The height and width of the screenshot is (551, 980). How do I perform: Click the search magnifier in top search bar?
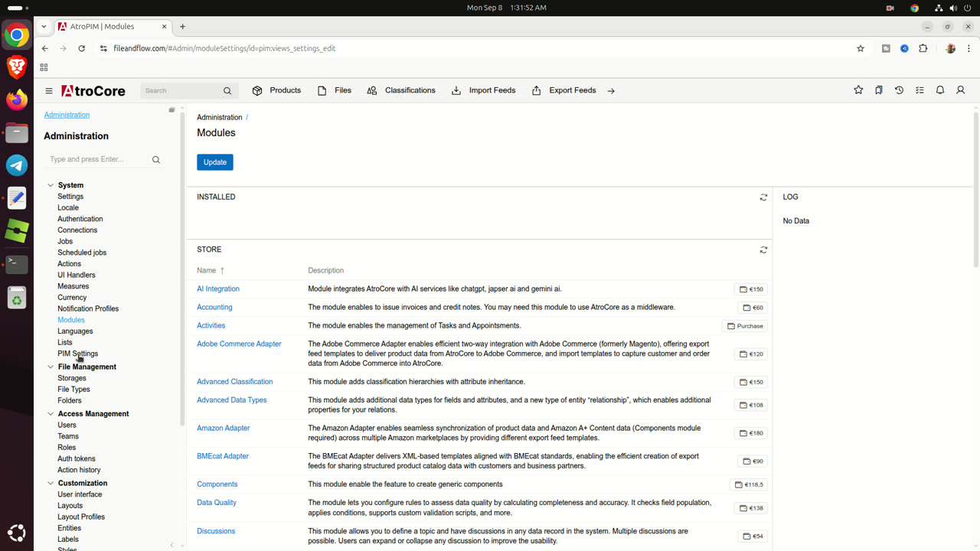click(227, 90)
